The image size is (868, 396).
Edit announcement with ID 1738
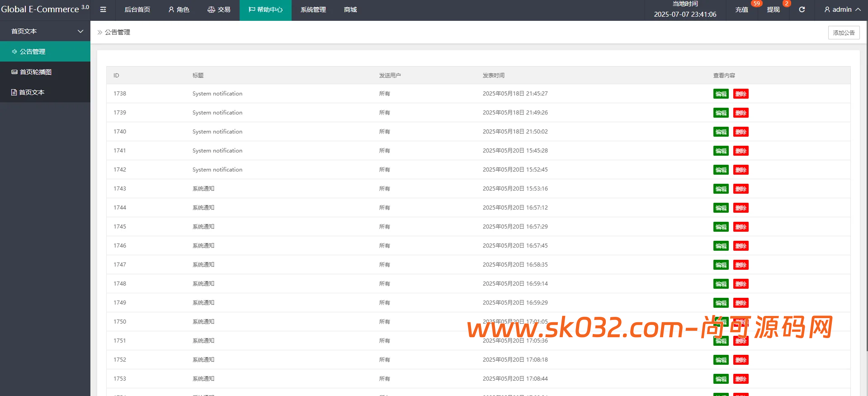click(721, 94)
